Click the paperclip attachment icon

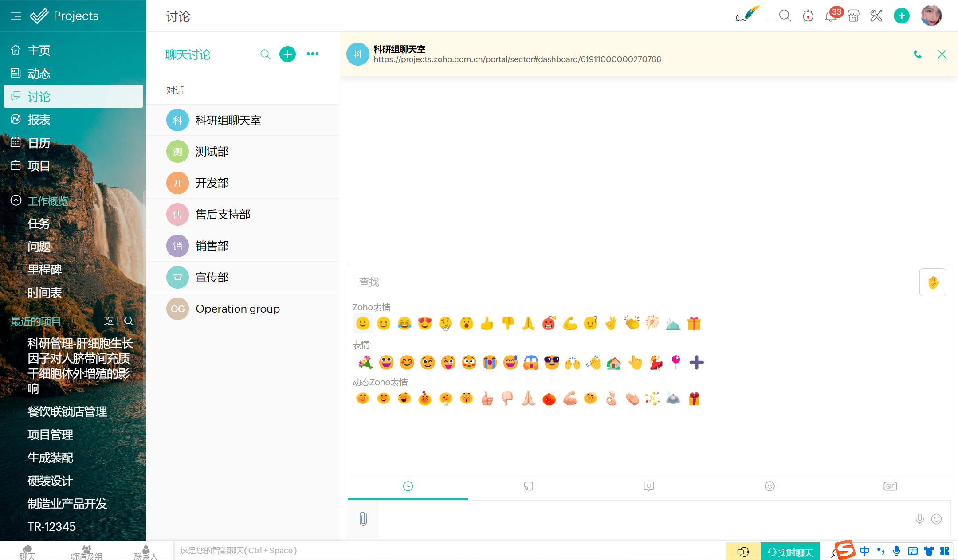[363, 518]
